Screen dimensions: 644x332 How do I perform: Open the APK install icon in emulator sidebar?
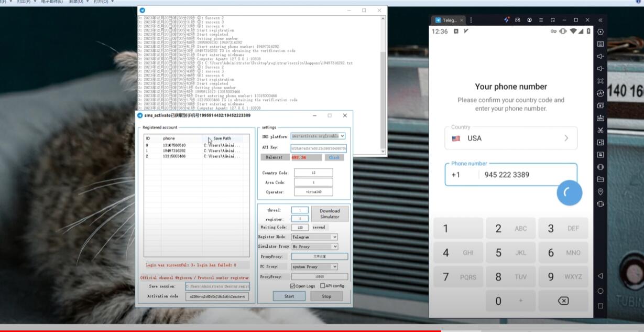pyautogui.click(x=601, y=118)
